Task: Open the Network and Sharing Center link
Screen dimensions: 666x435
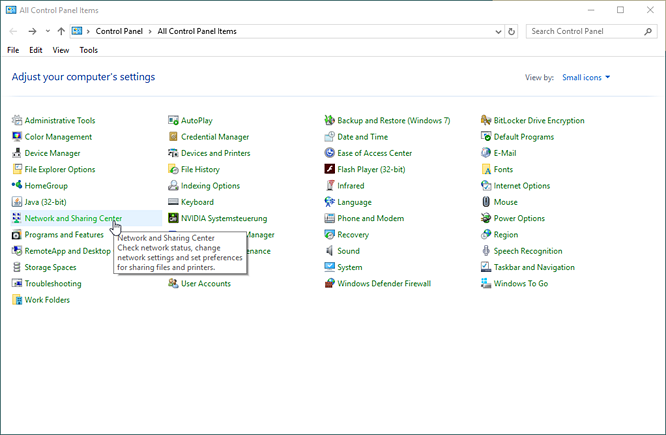Action: tap(73, 218)
